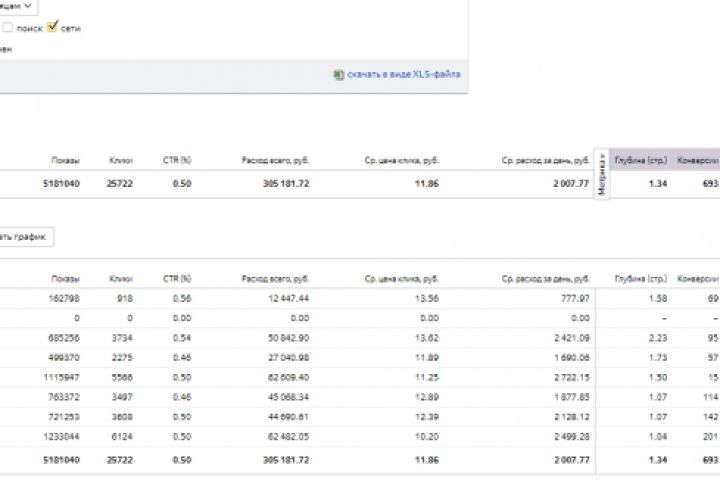Image resolution: width=720 pixels, height=480 pixels.
Task: Click "Глубина (стр.)" header in upper table
Action: point(641,160)
